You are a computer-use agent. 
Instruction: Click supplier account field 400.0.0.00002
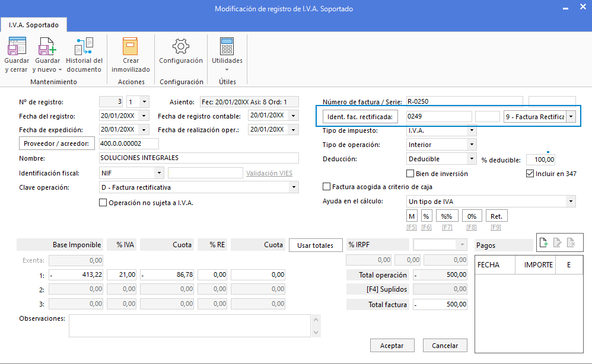(x=128, y=143)
